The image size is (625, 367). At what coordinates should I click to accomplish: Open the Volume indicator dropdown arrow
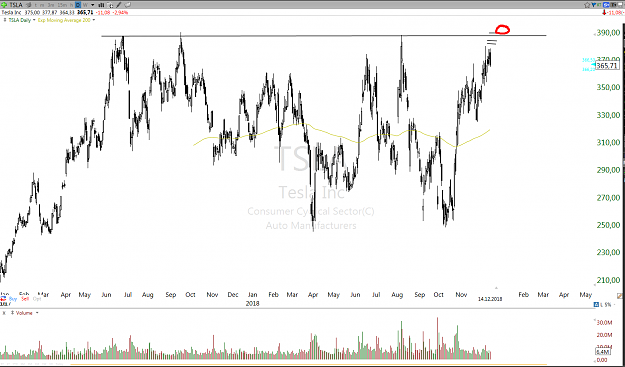click(x=37, y=312)
